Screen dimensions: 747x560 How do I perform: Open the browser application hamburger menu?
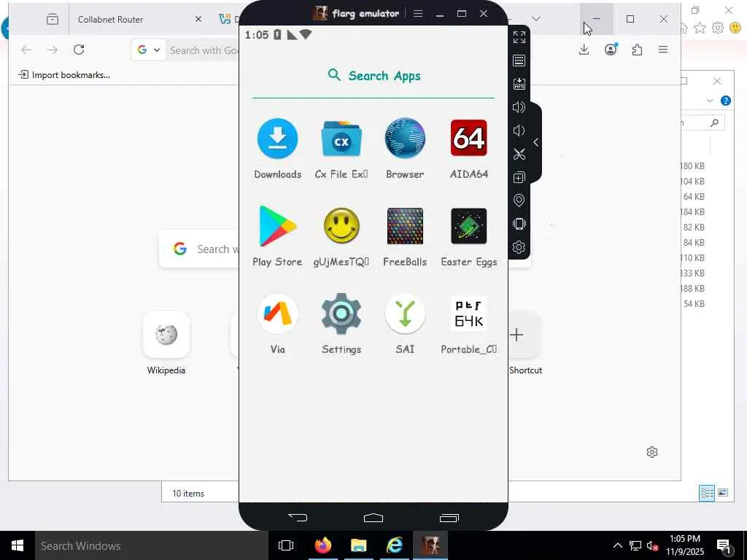click(663, 50)
